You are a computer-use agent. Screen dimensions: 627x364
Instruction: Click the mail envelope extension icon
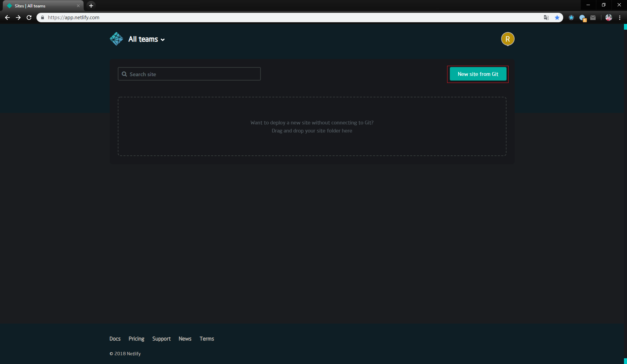(x=593, y=18)
